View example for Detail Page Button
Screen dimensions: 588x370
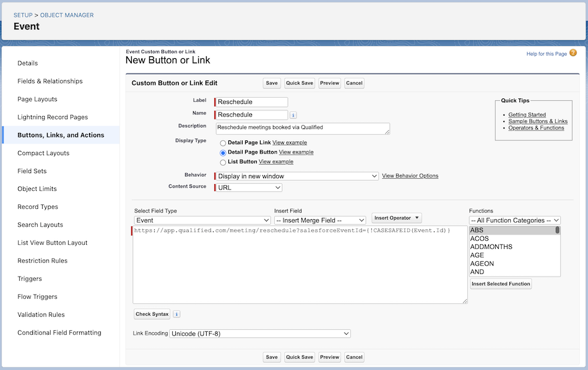pyautogui.click(x=296, y=152)
